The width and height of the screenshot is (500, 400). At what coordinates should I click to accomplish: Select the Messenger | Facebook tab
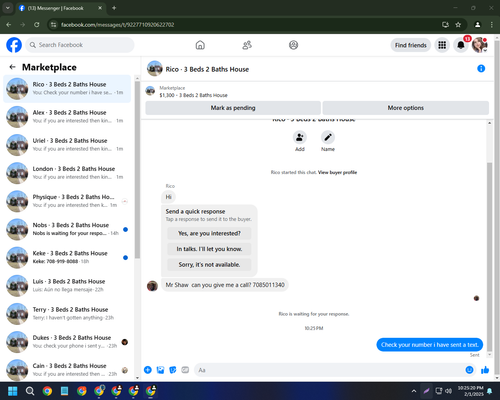point(60,8)
